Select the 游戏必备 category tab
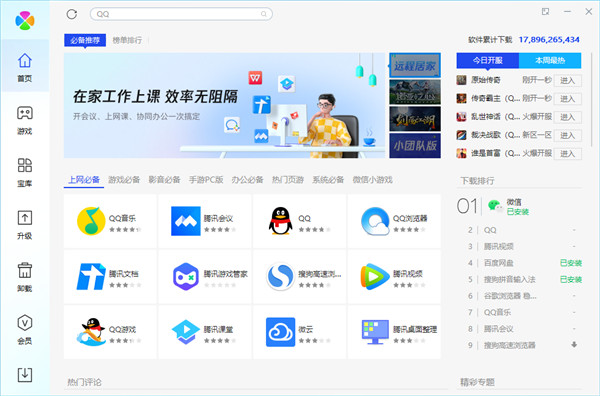This screenshot has height=396, width=600. tap(124, 180)
